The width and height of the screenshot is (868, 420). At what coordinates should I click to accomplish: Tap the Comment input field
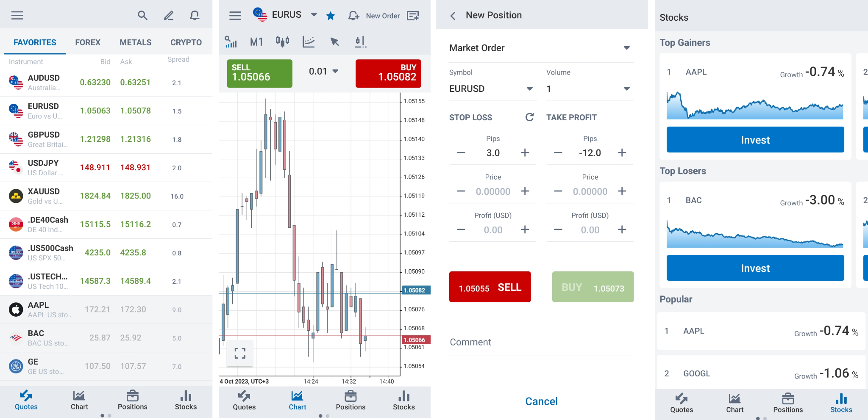(541, 342)
